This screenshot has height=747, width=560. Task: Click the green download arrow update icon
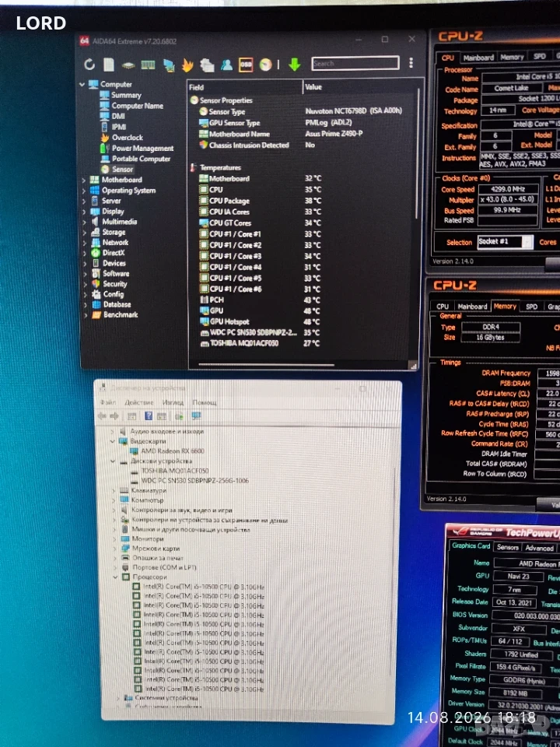(x=294, y=65)
